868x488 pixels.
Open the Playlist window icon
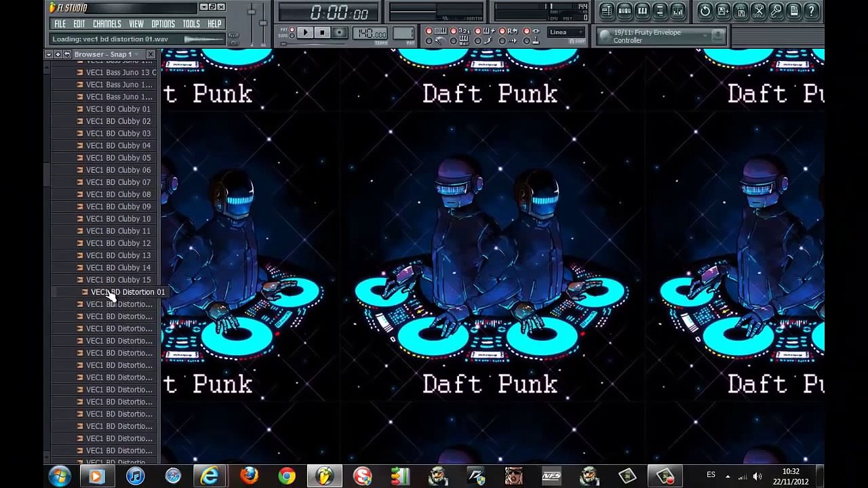point(606,10)
